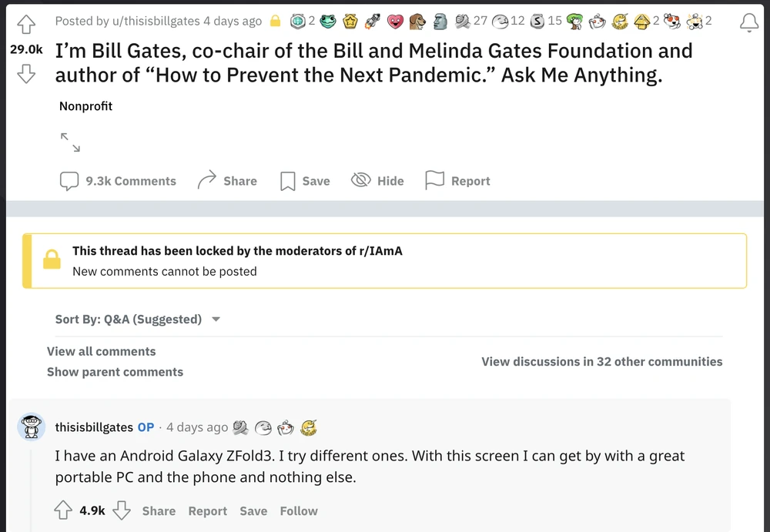Click View all comments link
Viewport: 770px width, 532px height.
coord(101,351)
